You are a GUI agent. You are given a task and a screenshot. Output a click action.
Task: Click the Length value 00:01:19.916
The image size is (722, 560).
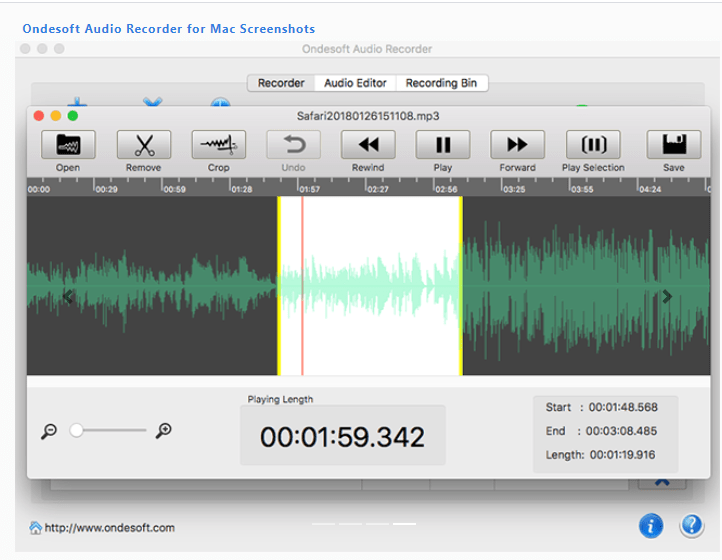(623, 455)
